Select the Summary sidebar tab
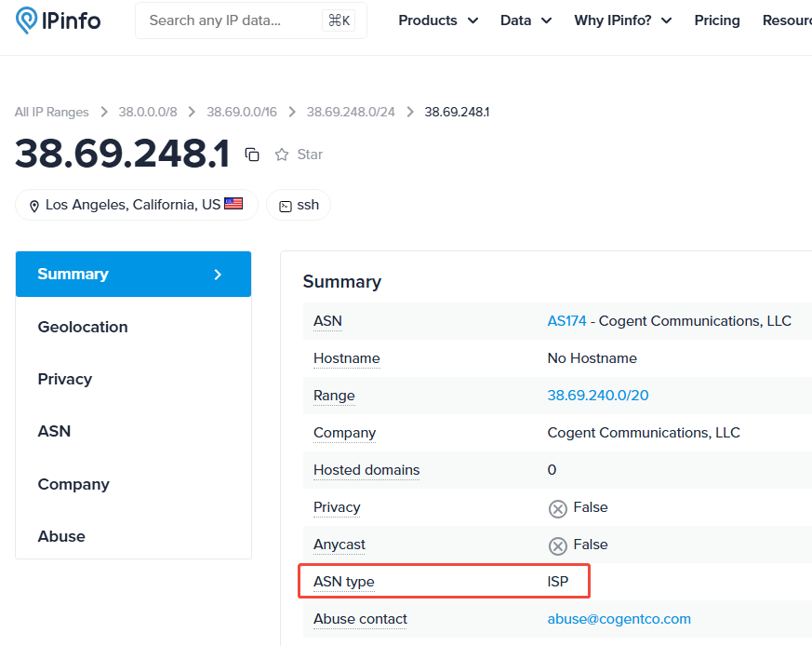812x646 pixels. 133,274
